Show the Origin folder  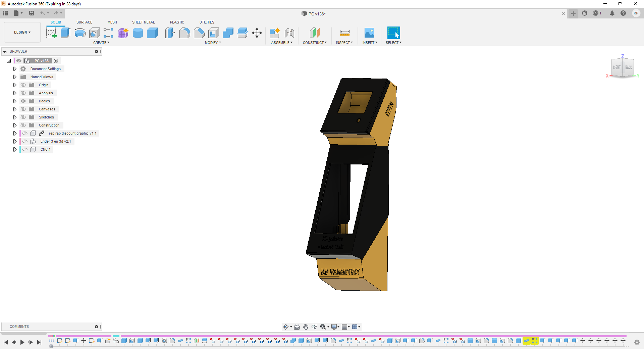23,85
